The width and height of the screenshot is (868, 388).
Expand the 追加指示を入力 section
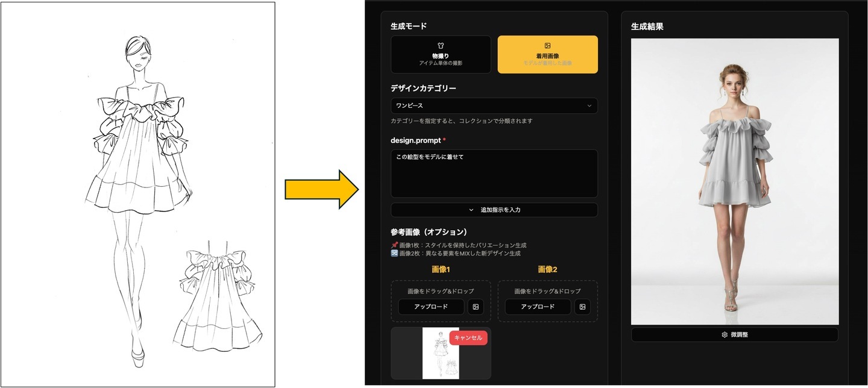[494, 210]
